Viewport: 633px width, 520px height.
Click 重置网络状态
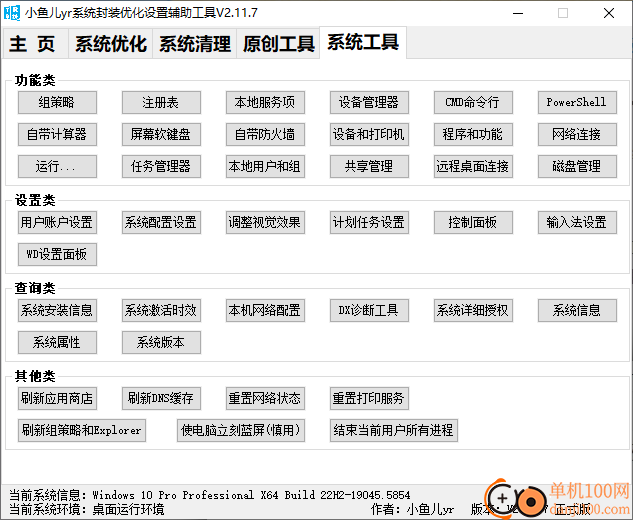pos(265,398)
